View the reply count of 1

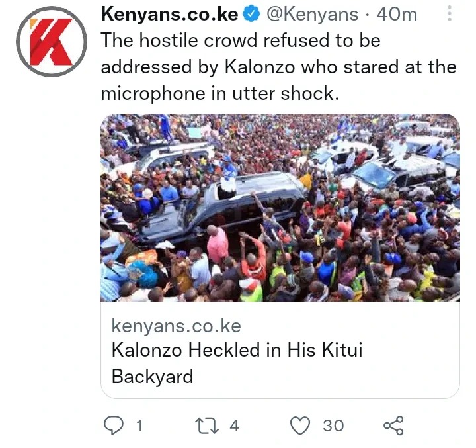click(x=139, y=426)
